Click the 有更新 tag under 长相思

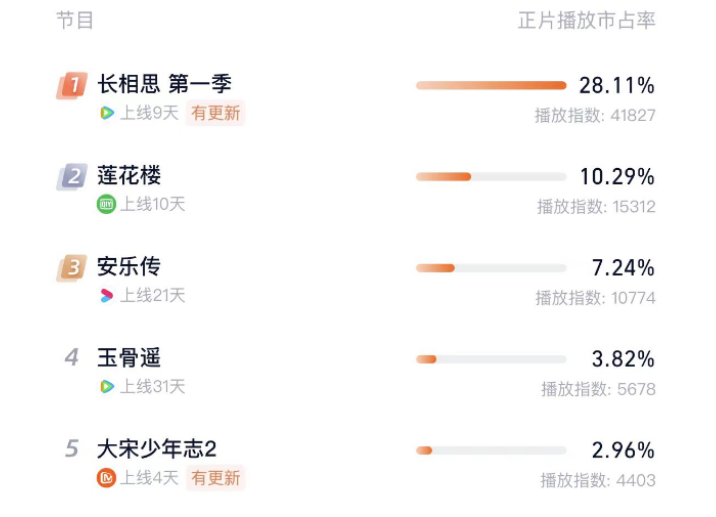point(216,113)
